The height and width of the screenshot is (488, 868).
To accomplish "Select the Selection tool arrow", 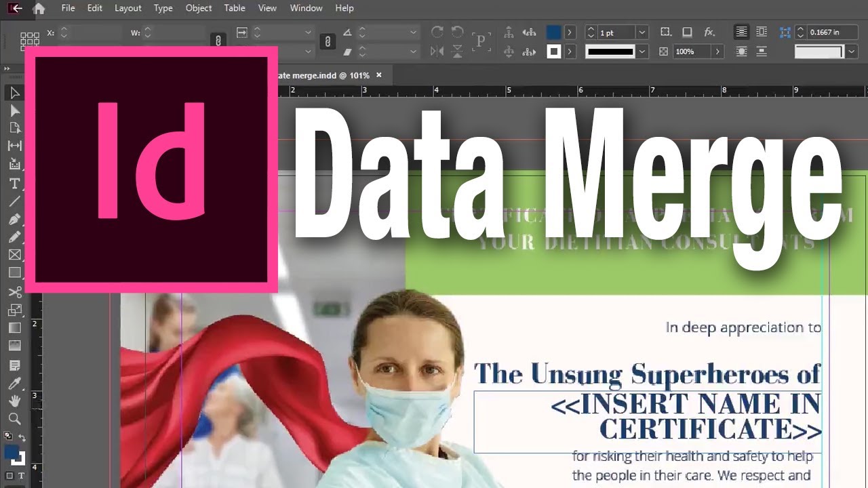I will click(x=14, y=93).
